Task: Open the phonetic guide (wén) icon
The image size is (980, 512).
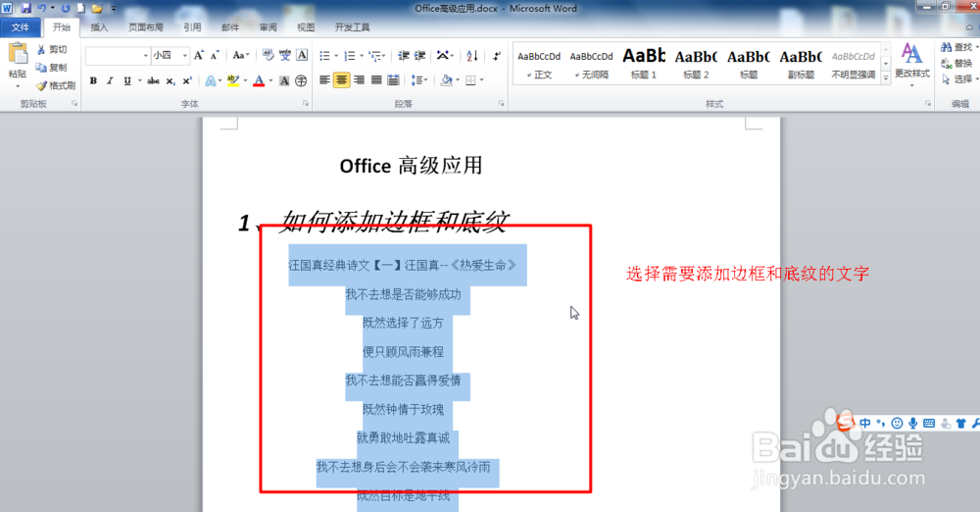Action: [285, 56]
